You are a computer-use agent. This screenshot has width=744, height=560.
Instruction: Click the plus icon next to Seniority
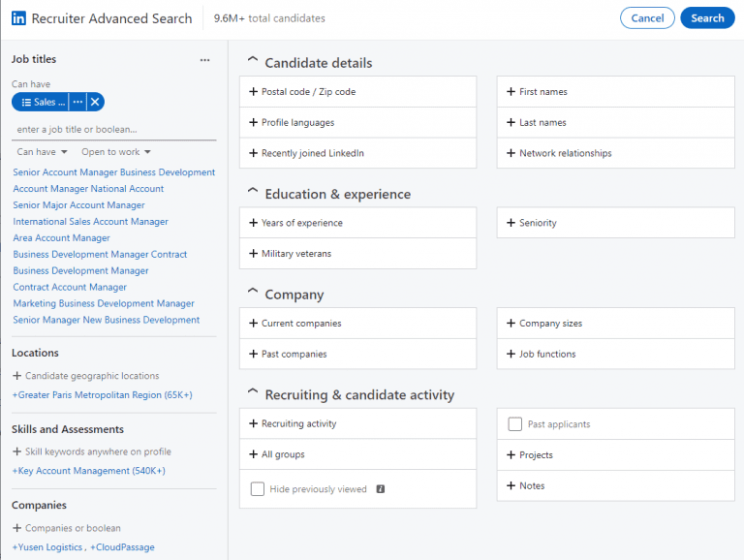[511, 223]
